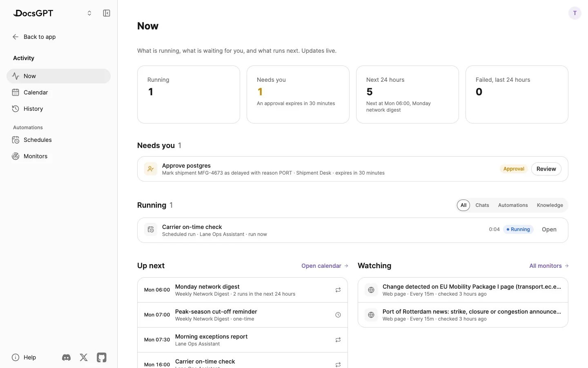This screenshot has height=368, width=588.
Task: Open the Discord icon link
Action: [x=66, y=357]
